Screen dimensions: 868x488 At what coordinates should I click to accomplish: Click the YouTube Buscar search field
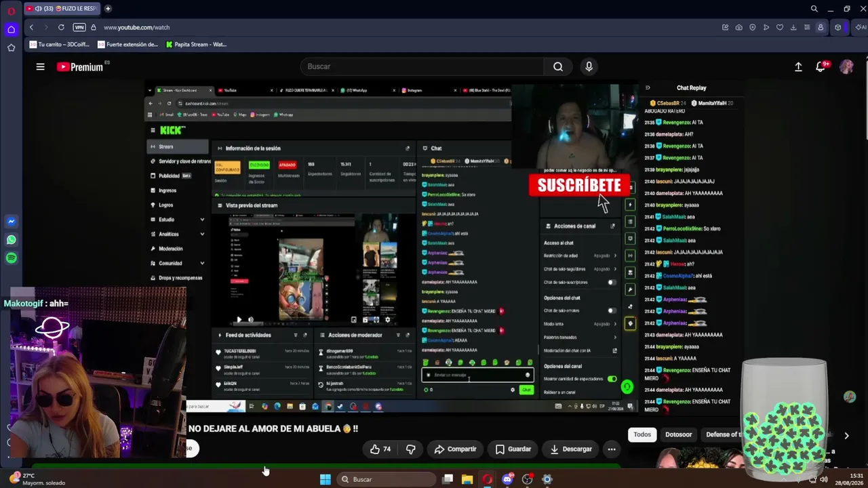tap(421, 66)
